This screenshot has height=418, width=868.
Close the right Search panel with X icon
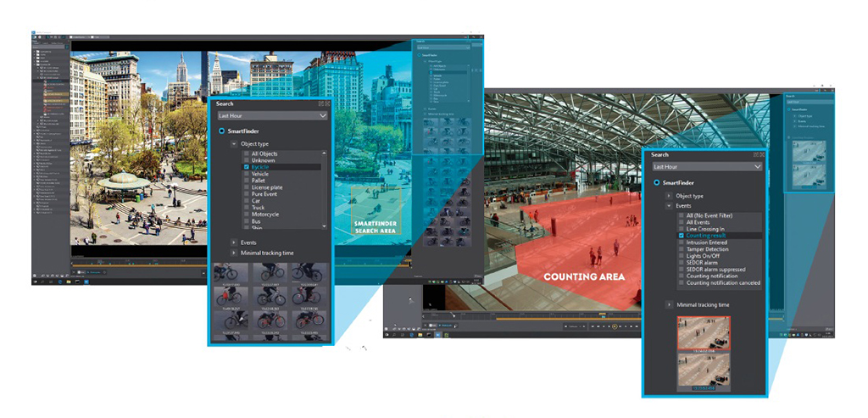[761, 155]
